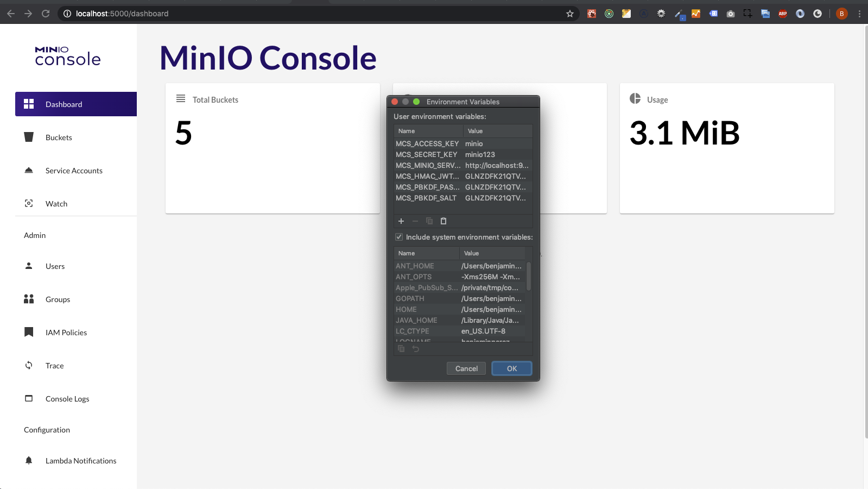Click the Console Logs window icon
The height and width of the screenshot is (489, 868).
(x=29, y=398)
